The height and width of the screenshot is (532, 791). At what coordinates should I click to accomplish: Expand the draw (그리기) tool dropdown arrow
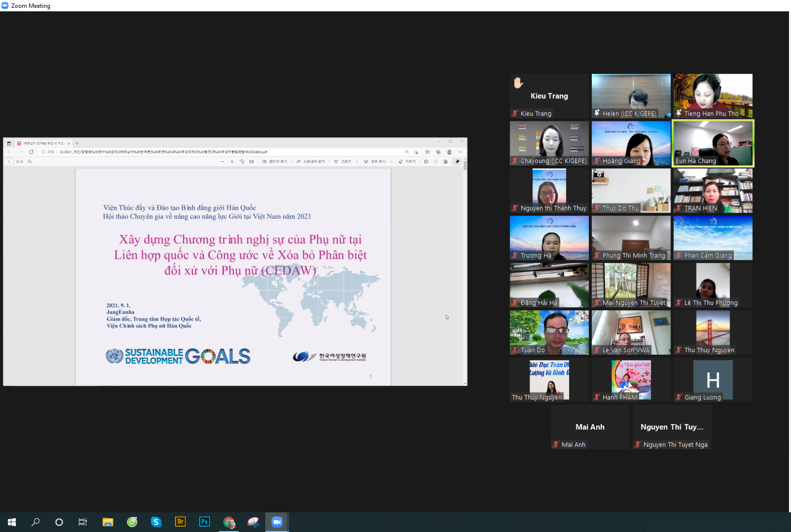tap(357, 162)
